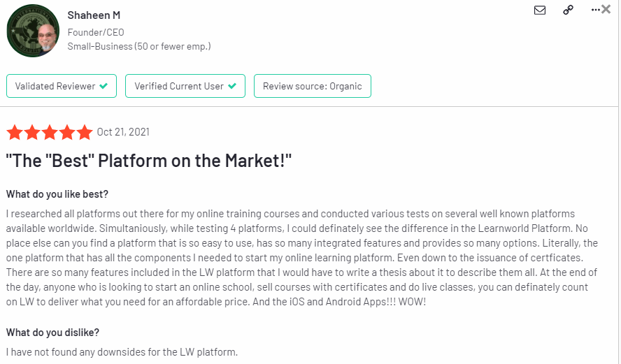This screenshot has width=621, height=364.
Task: Click the Review source: Organic badge
Action: [x=313, y=86]
